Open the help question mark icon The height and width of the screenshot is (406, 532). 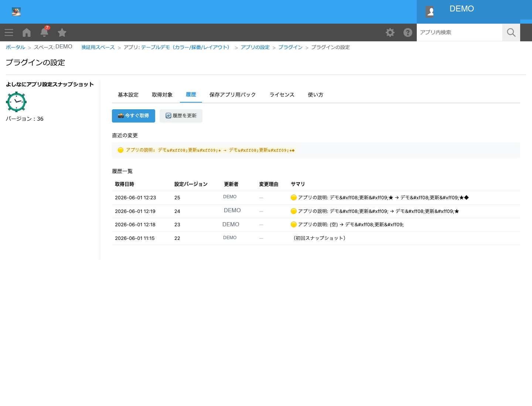pyautogui.click(x=408, y=32)
